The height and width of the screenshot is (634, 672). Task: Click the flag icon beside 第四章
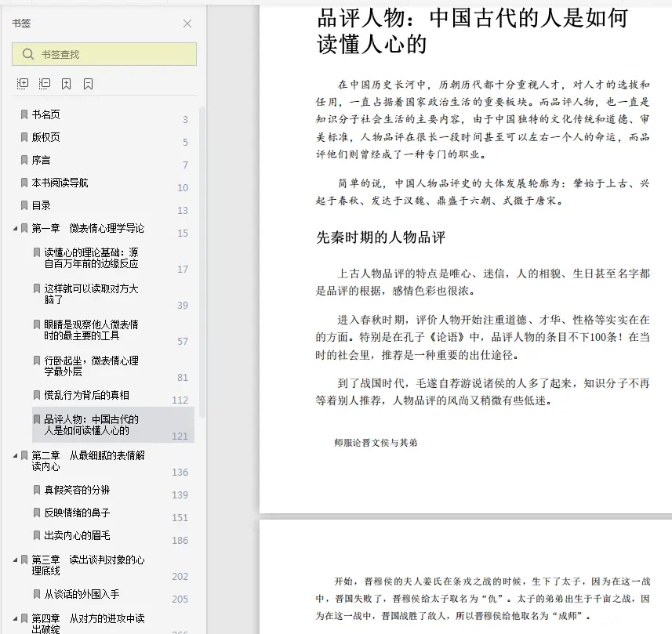(x=24, y=618)
